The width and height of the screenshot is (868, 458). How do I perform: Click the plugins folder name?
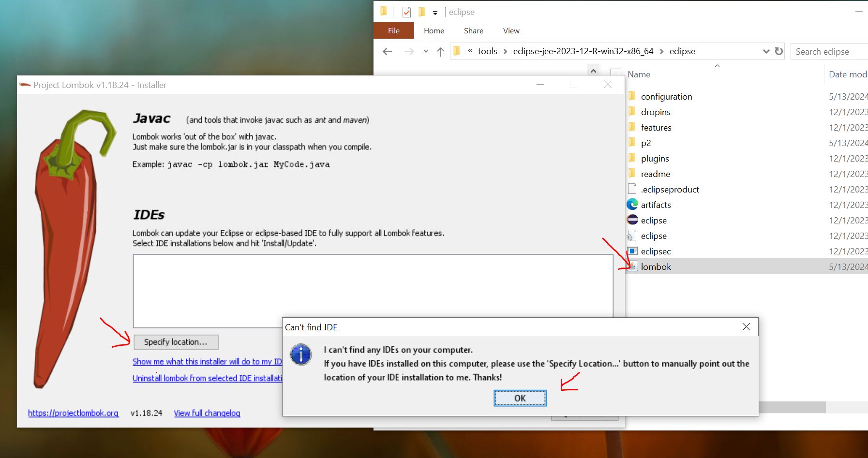click(x=655, y=158)
